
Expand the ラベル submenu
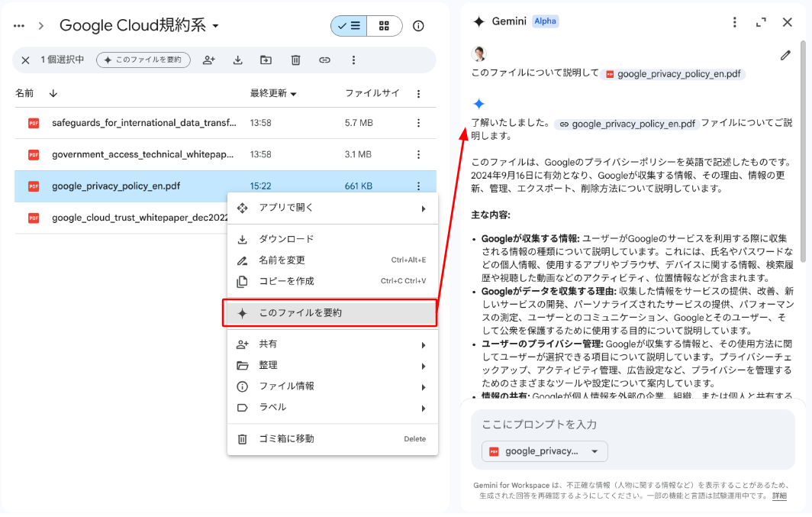(x=333, y=407)
